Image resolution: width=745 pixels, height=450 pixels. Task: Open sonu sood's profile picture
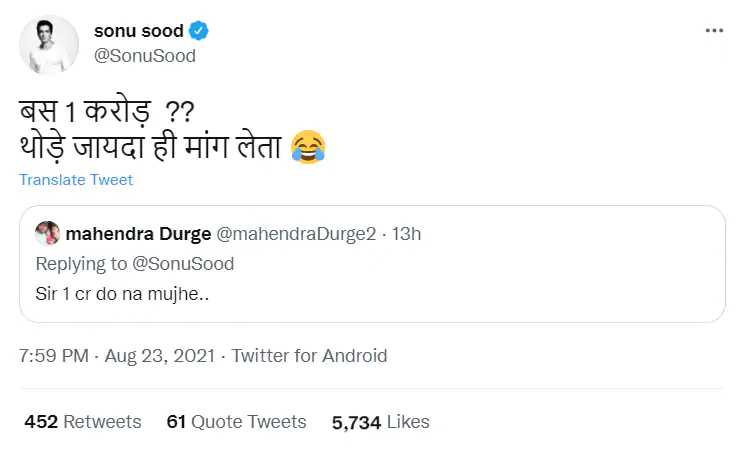pos(48,45)
